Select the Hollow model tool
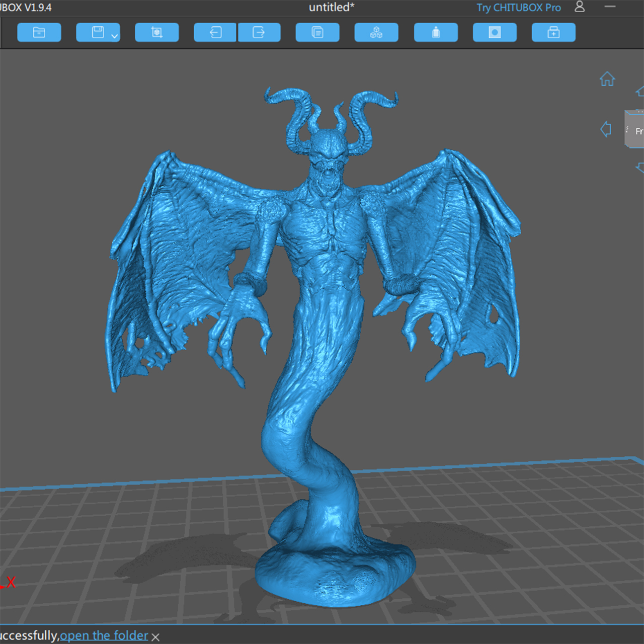Image resolution: width=644 pixels, height=644 pixels. pos(436,33)
